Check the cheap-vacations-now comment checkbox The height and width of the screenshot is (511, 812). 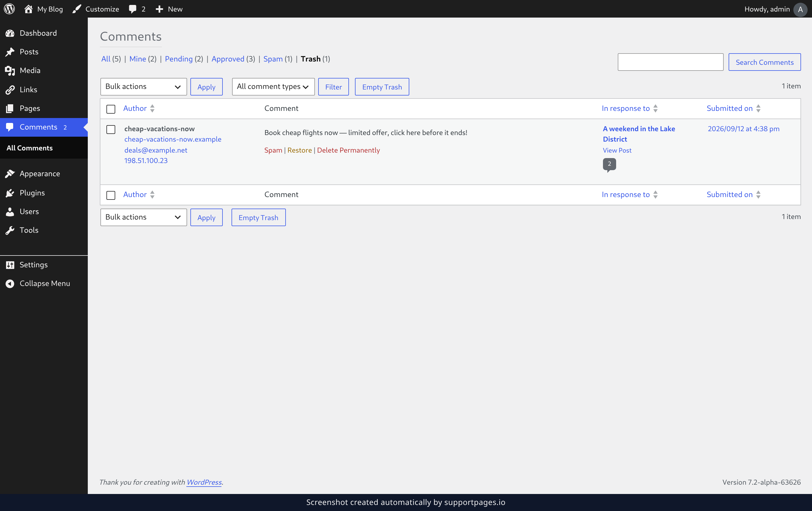(x=111, y=129)
